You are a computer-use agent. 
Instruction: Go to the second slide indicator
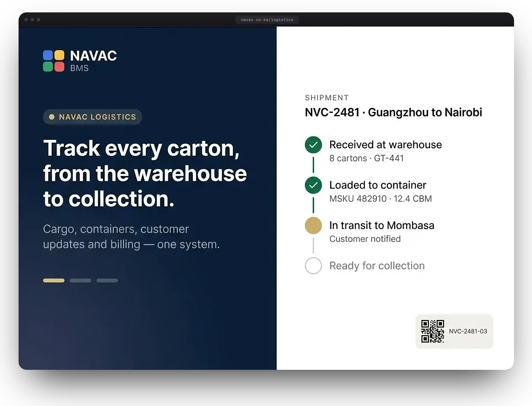tap(80, 280)
